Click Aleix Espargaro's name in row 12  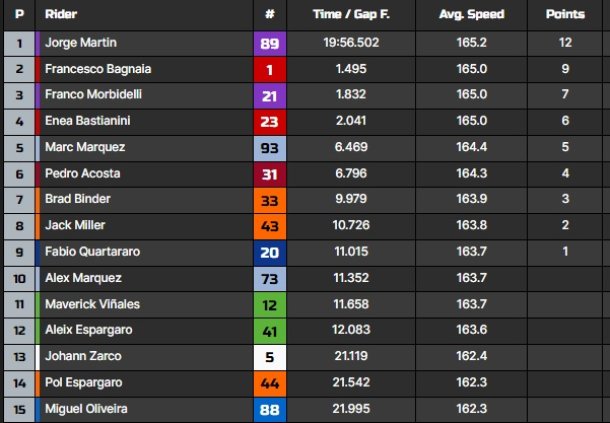[89, 330]
